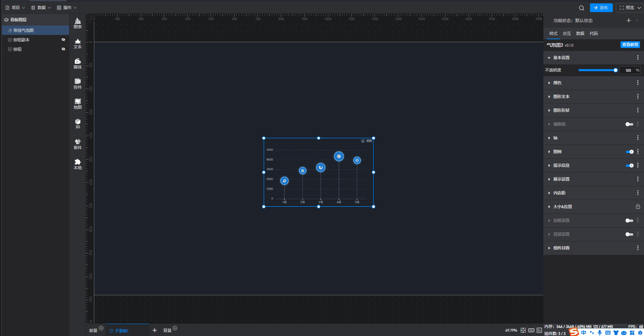The image size is (644, 336).
Task: Open the 控件 controls panel
Action: coord(77,84)
